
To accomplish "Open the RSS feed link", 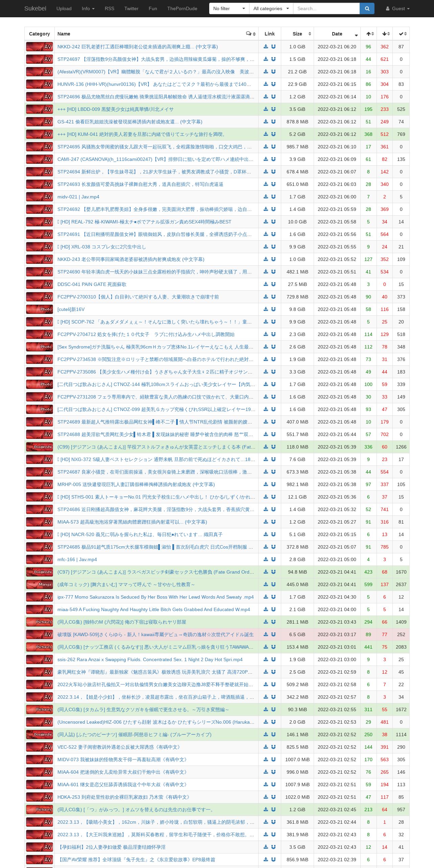I will tap(110, 8).
